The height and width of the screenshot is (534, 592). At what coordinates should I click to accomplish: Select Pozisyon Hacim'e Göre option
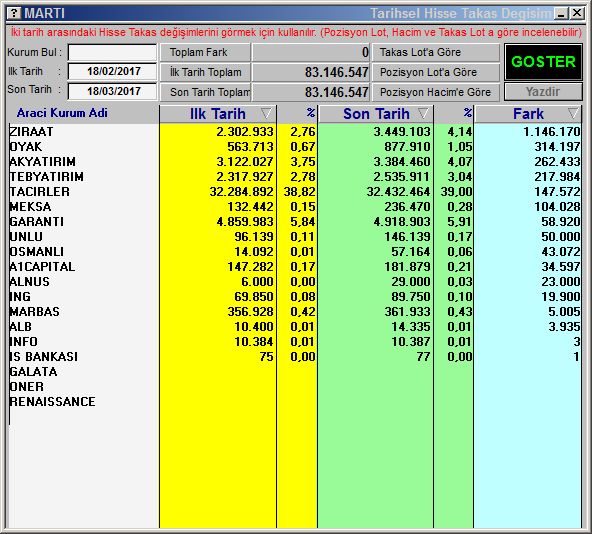436,92
